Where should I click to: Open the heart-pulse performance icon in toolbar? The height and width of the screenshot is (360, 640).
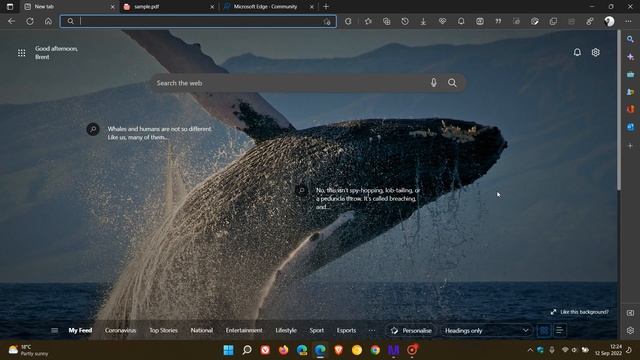pos(442,21)
